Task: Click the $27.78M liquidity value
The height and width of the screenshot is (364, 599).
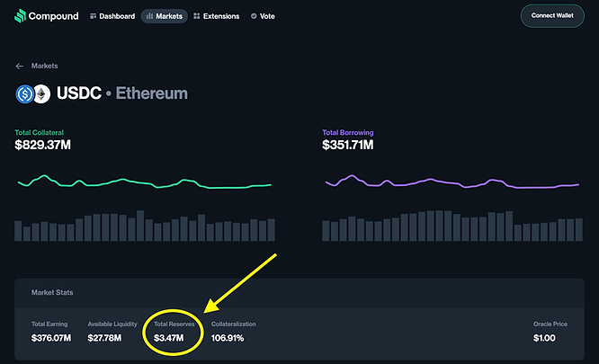Action: coord(104,338)
